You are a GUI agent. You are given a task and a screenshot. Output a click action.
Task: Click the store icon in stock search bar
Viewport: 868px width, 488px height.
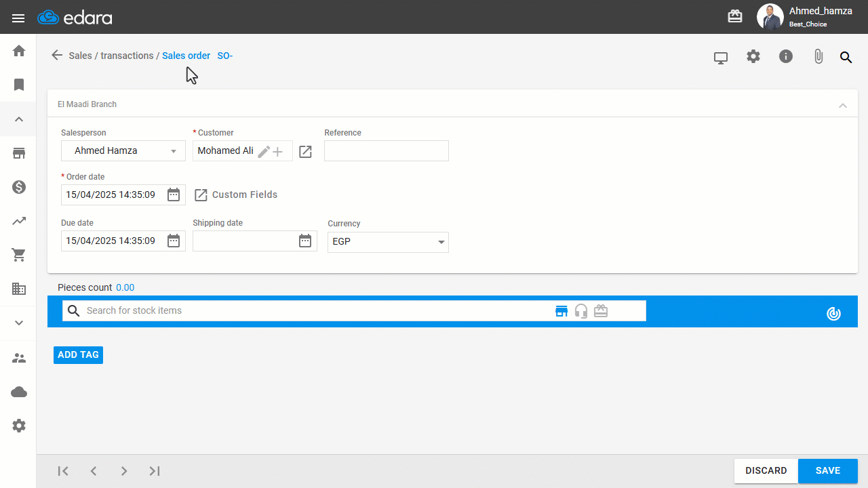pos(561,310)
